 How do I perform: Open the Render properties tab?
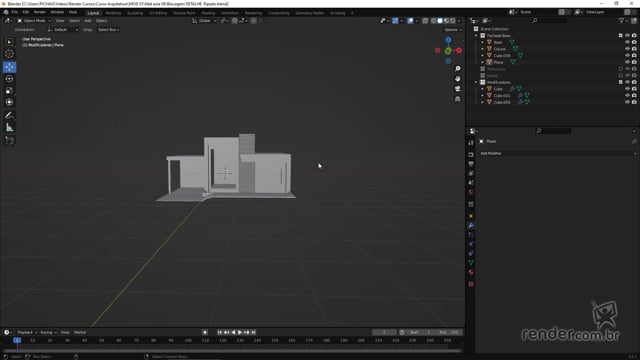471,155
